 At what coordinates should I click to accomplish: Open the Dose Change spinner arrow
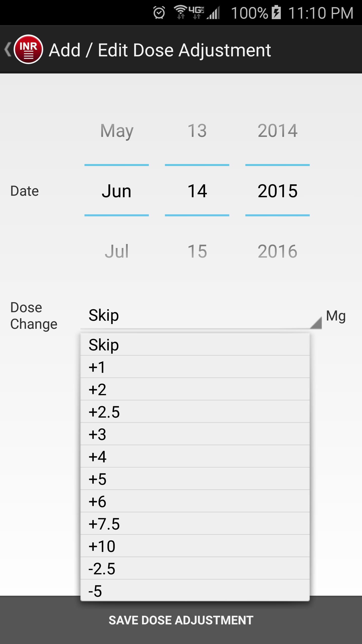pos(316,323)
